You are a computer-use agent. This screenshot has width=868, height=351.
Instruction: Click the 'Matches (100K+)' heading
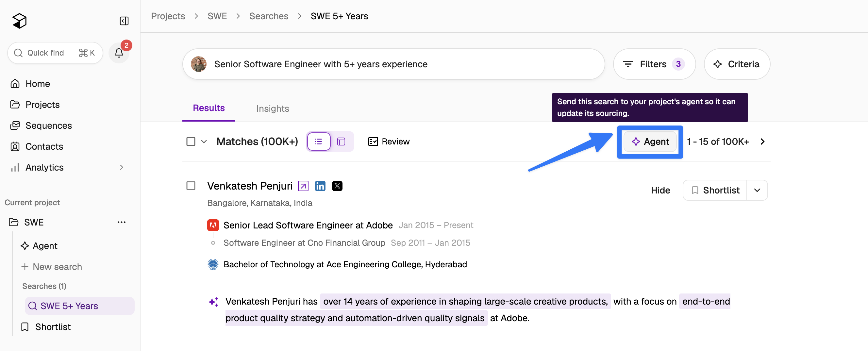257,141
